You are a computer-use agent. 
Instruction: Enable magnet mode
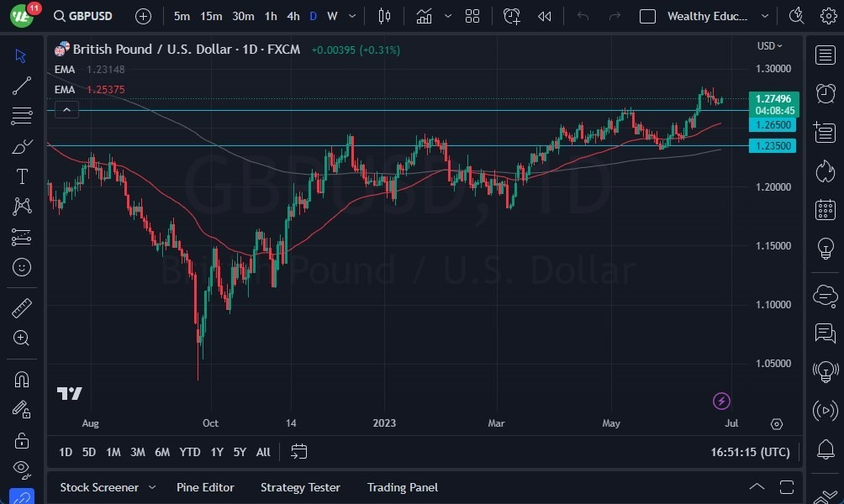[x=21, y=379]
